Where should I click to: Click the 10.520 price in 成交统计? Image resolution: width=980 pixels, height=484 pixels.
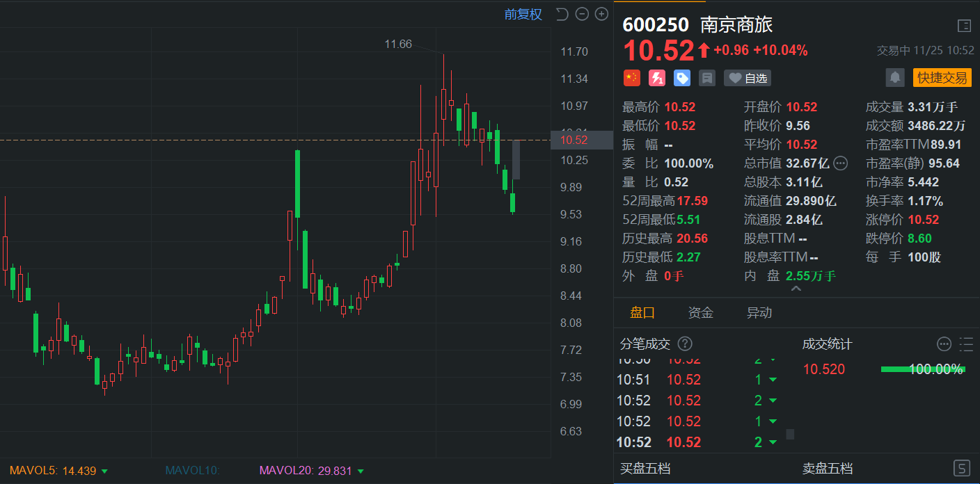point(824,369)
